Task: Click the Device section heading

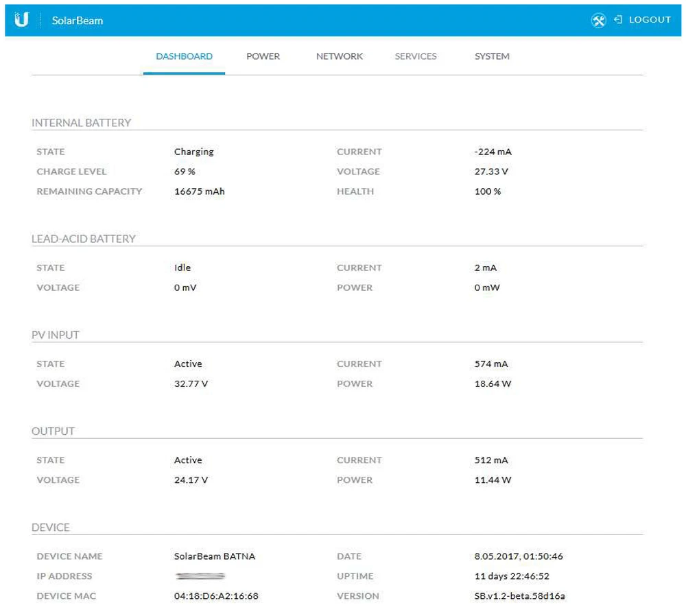Action: coord(51,528)
